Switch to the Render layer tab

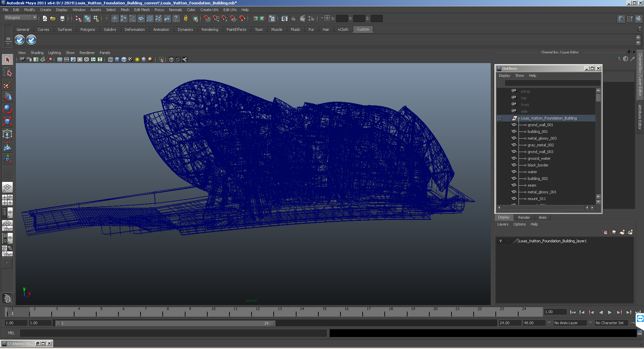coord(524,217)
